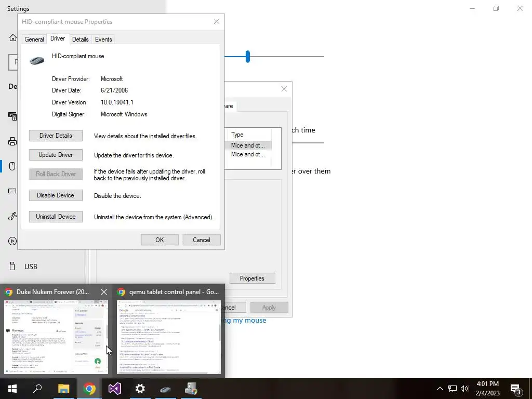Click the Update Driver button
This screenshot has height=399, width=532.
(x=56, y=155)
